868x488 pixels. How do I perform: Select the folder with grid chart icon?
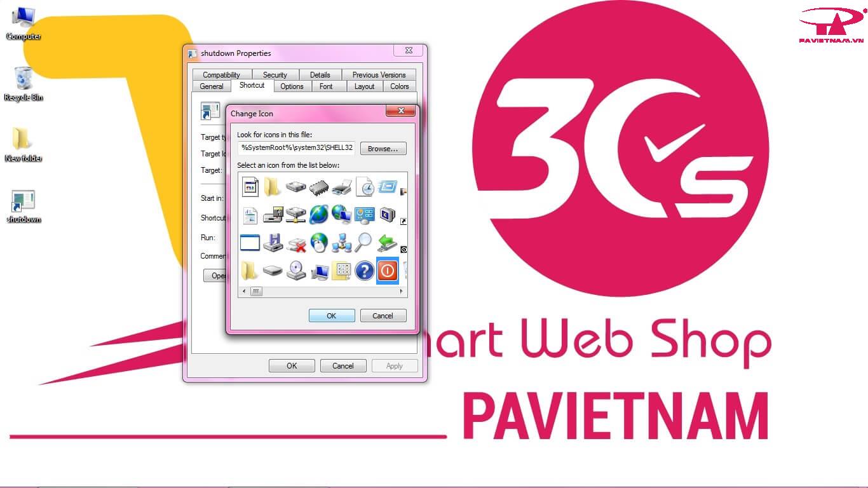pyautogui.click(x=341, y=271)
